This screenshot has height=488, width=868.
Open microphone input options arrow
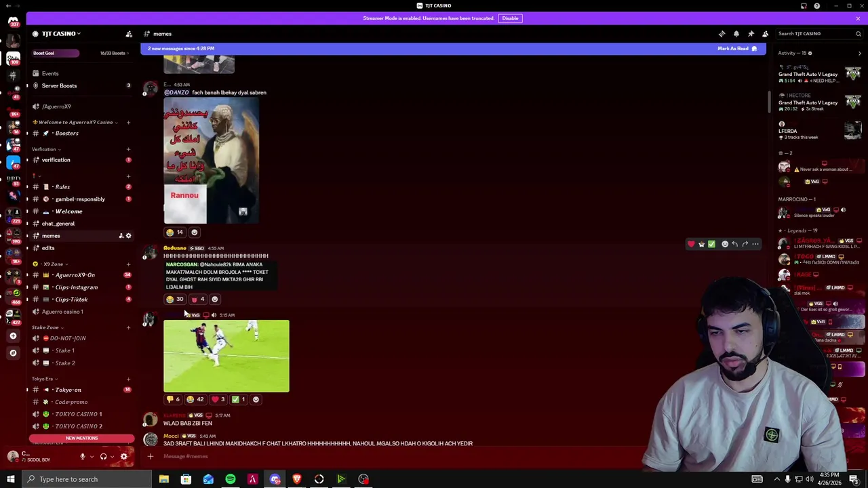click(x=91, y=457)
